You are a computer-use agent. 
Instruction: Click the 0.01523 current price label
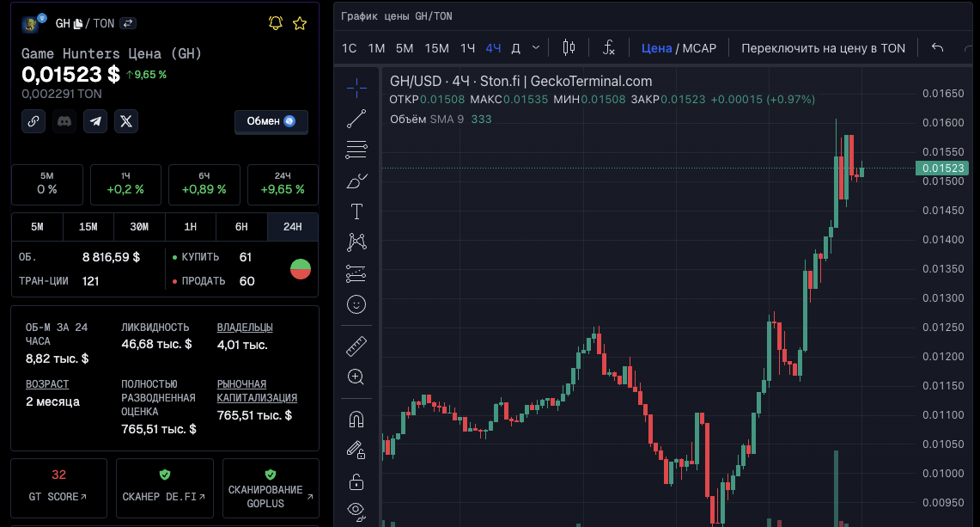pyautogui.click(x=942, y=168)
